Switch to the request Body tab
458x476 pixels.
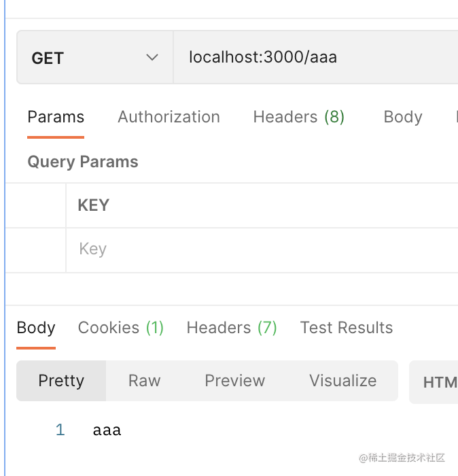(402, 117)
